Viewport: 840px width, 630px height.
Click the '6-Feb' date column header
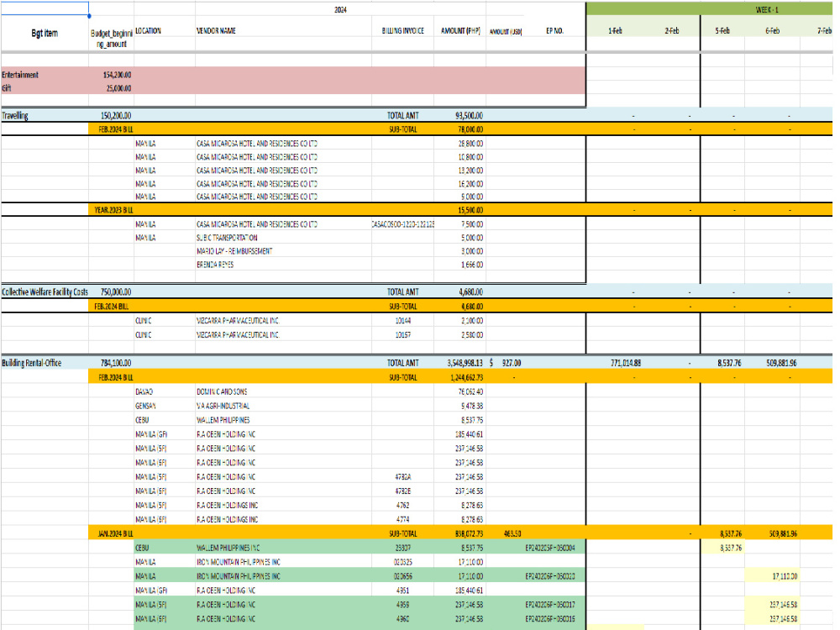773,31
